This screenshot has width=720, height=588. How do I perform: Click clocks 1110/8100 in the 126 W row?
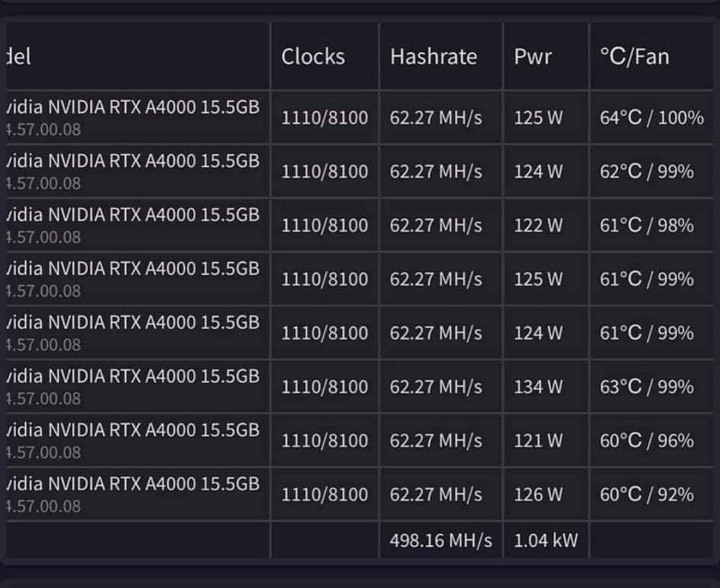(325, 494)
